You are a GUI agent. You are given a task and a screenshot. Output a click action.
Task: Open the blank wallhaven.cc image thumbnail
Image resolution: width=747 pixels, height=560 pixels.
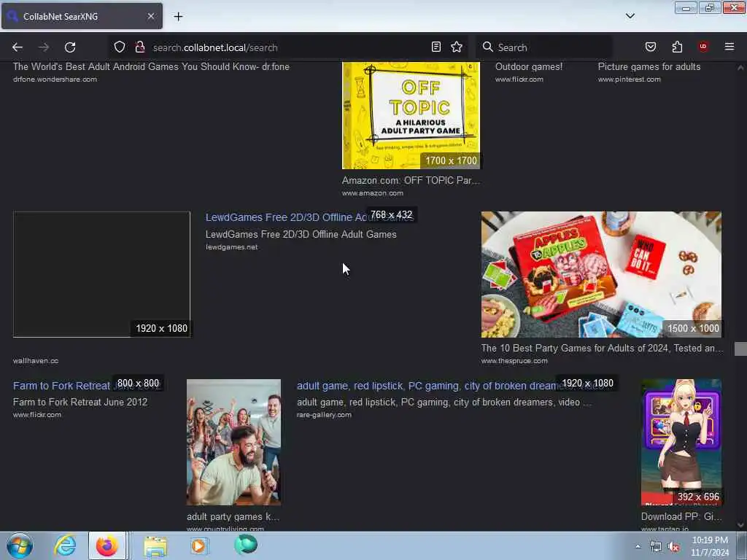coord(101,275)
